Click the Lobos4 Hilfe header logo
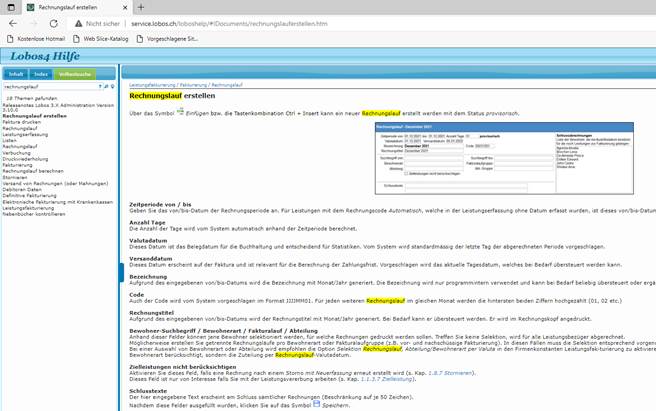The width and height of the screenshot is (656, 411). point(45,56)
